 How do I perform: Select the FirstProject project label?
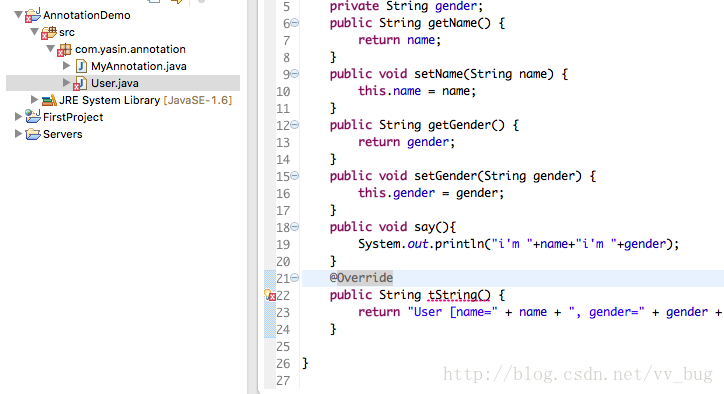(x=73, y=117)
